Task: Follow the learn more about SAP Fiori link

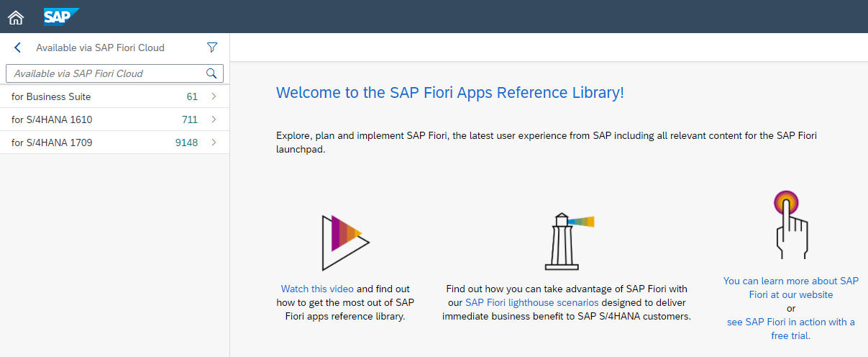Action: (x=790, y=288)
